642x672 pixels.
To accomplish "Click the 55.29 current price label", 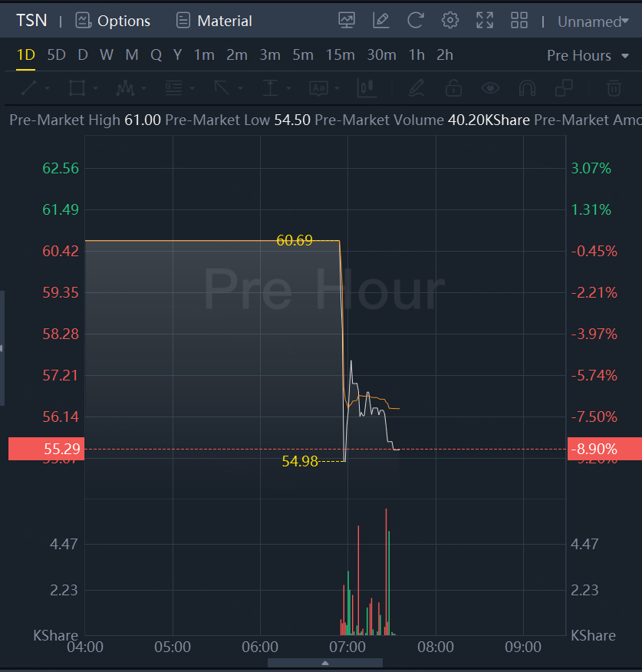I will (44, 449).
